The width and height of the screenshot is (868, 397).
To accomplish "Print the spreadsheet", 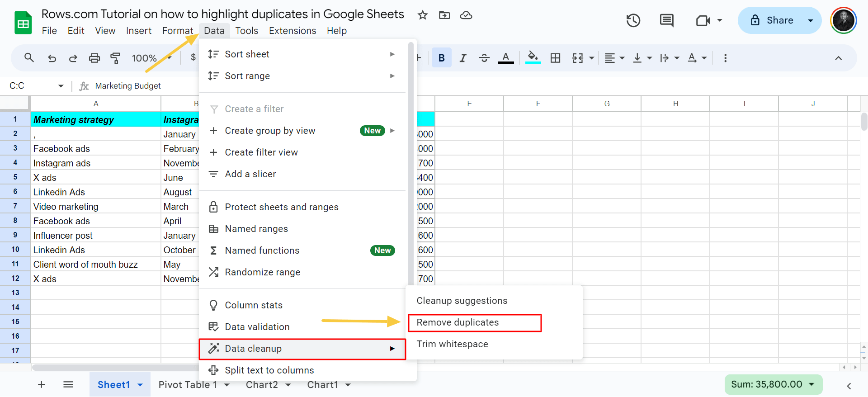I will (94, 58).
